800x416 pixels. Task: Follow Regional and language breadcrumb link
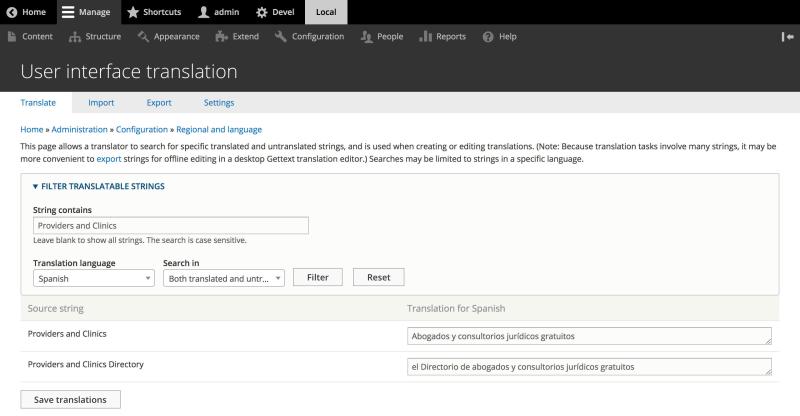click(x=219, y=130)
